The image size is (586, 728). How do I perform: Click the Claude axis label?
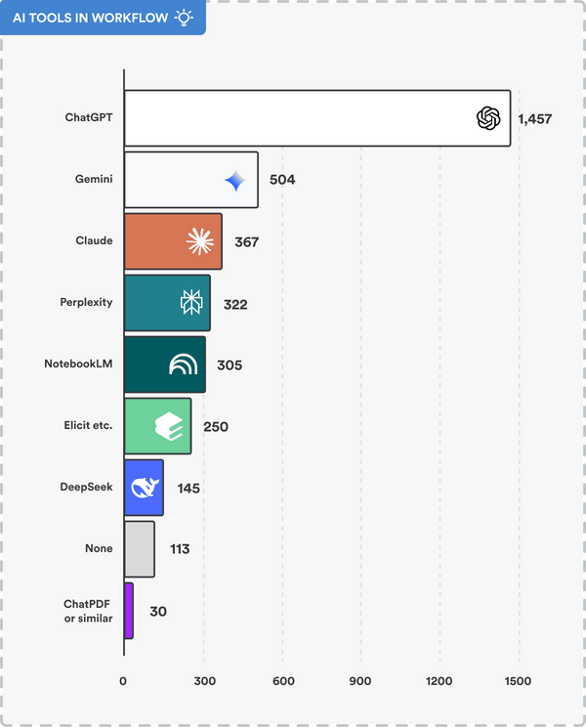click(94, 240)
